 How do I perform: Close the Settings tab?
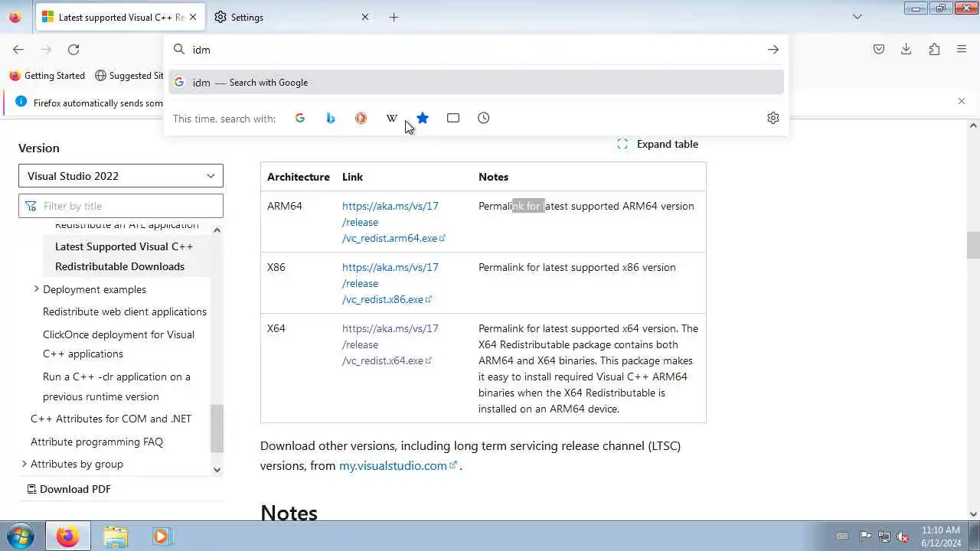[365, 17]
